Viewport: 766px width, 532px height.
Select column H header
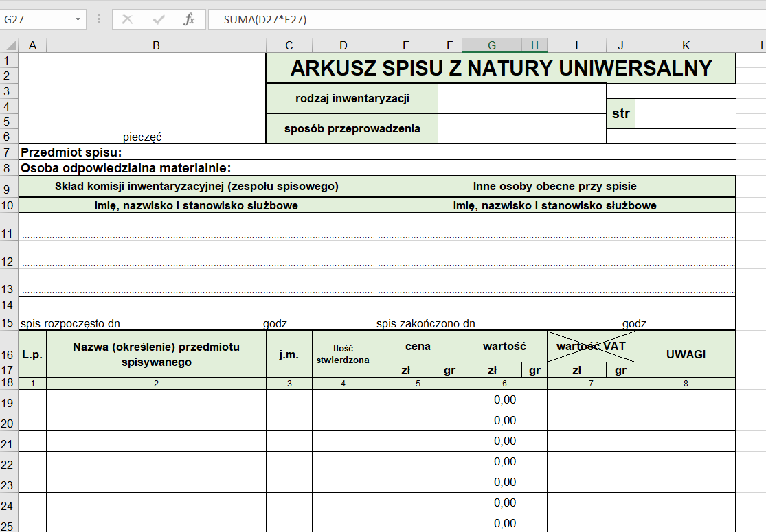tap(535, 45)
